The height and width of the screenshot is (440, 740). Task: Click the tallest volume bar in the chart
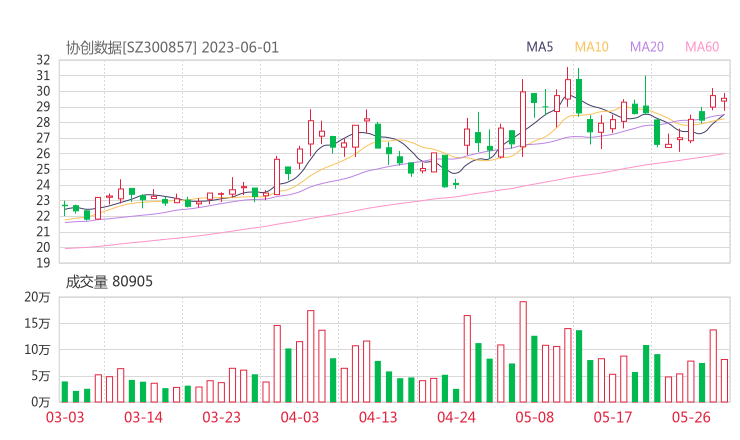click(x=523, y=352)
